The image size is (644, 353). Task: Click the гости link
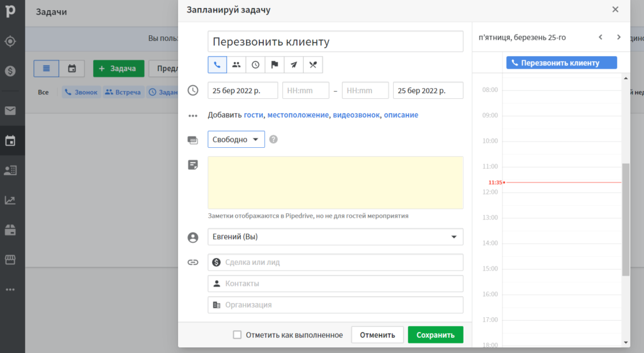coord(253,115)
